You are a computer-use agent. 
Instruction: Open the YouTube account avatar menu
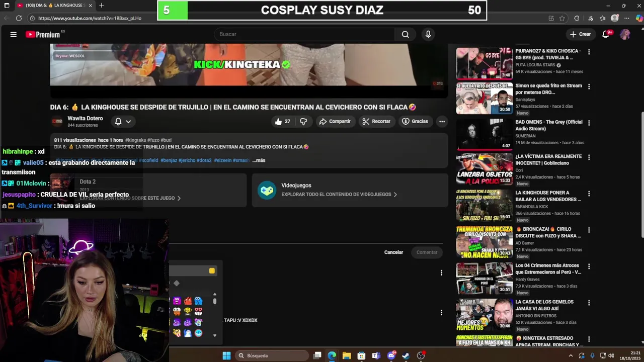pos(625,34)
